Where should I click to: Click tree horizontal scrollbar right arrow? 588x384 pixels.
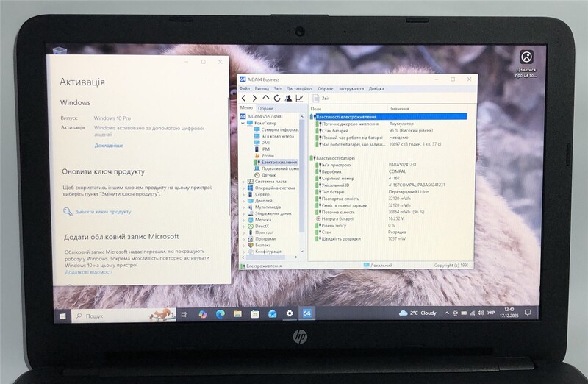coord(296,257)
